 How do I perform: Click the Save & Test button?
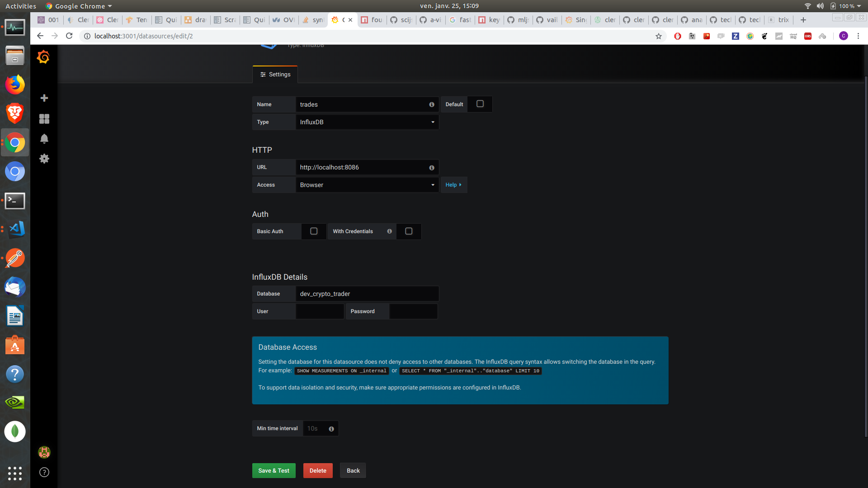(x=274, y=470)
